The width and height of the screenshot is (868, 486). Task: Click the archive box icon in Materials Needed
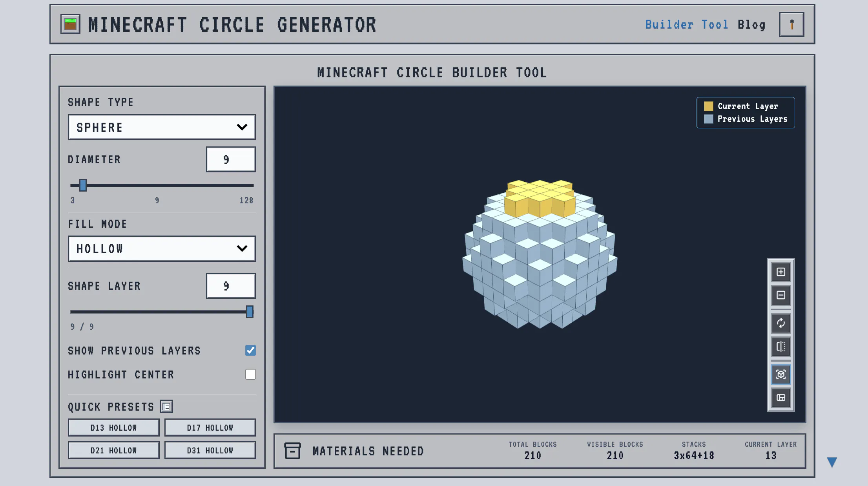pos(292,451)
